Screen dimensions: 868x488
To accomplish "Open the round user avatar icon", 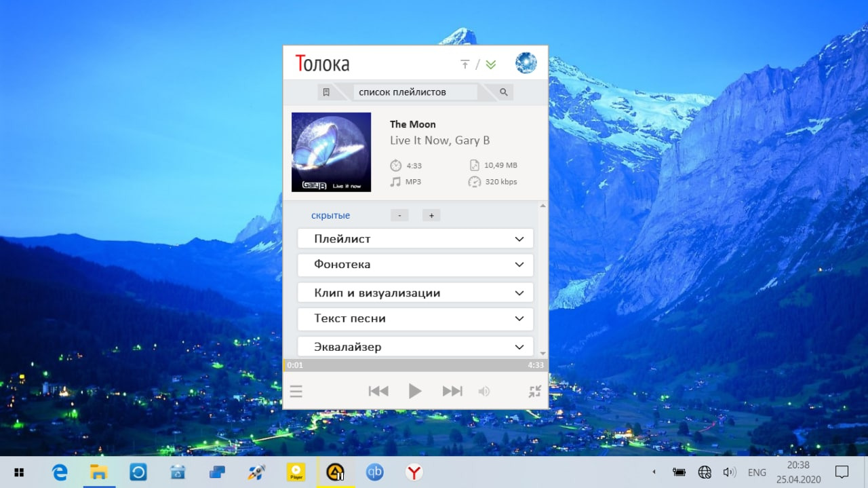I will [526, 63].
